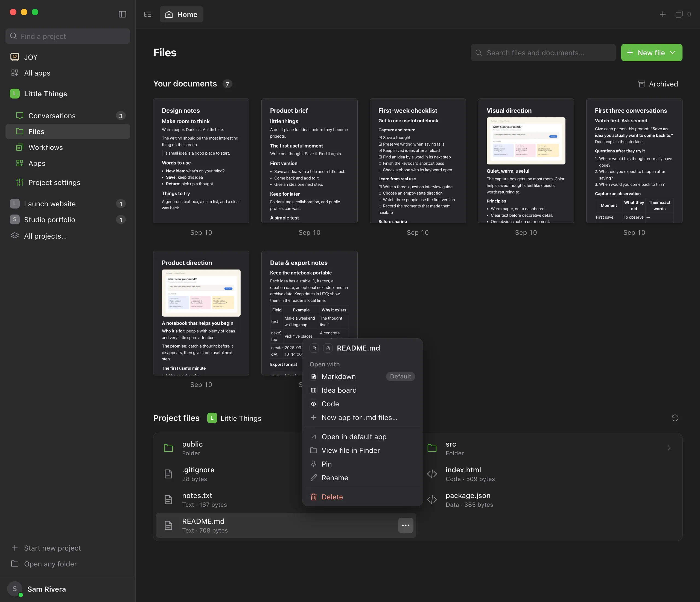Focus the Search files and documents field
Image resolution: width=700 pixels, height=602 pixels.
point(543,53)
